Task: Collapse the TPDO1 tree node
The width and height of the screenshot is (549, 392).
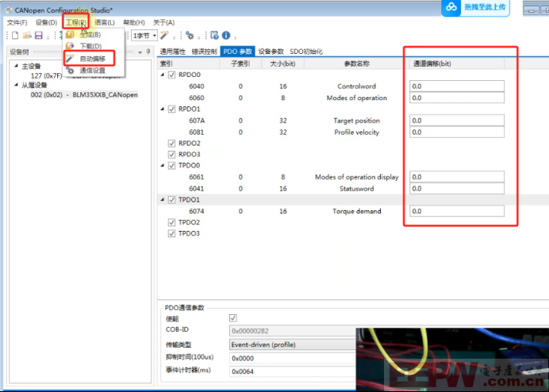Action: pos(163,200)
